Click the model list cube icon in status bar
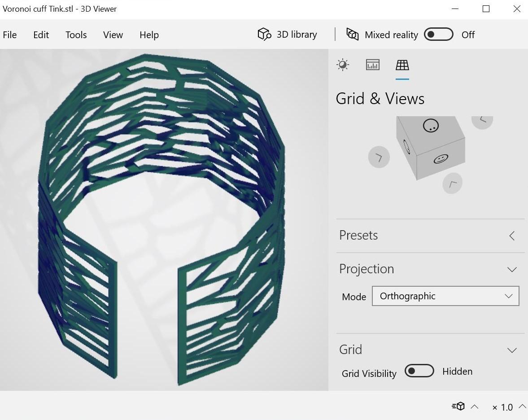 click(x=458, y=406)
